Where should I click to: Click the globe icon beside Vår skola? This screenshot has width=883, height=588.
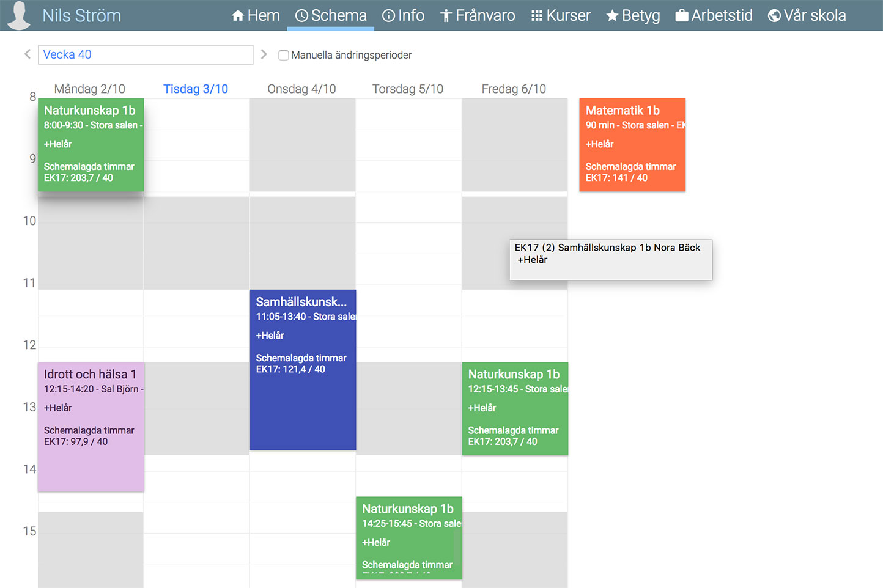(x=774, y=15)
